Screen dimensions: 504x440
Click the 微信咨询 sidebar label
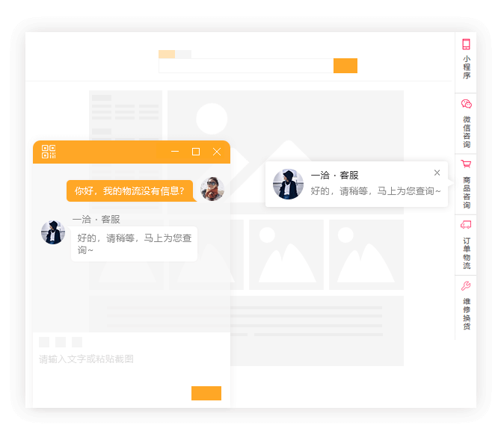[467, 132]
